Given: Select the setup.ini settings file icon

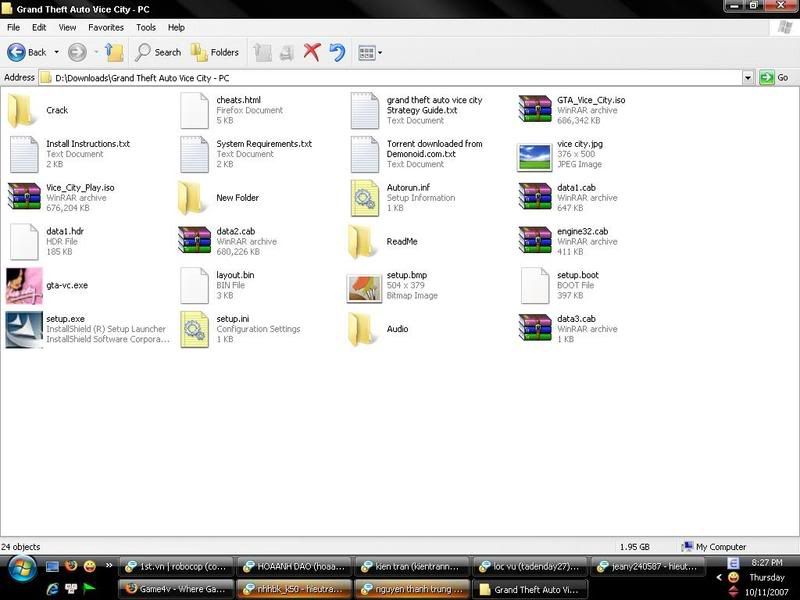Looking at the screenshot, I should coord(194,330).
